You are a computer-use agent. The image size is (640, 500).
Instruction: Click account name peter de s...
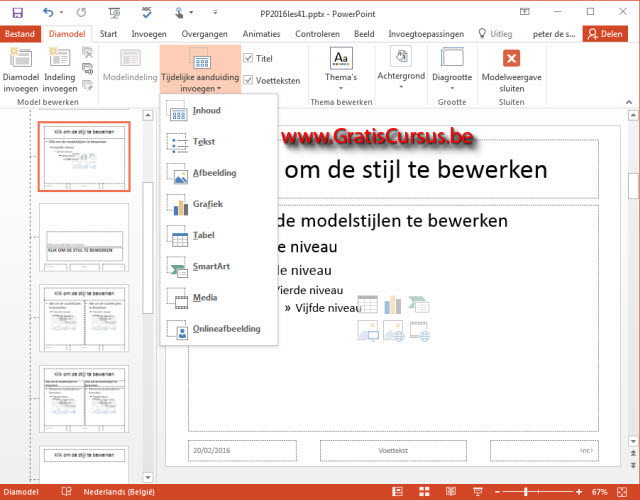point(553,34)
